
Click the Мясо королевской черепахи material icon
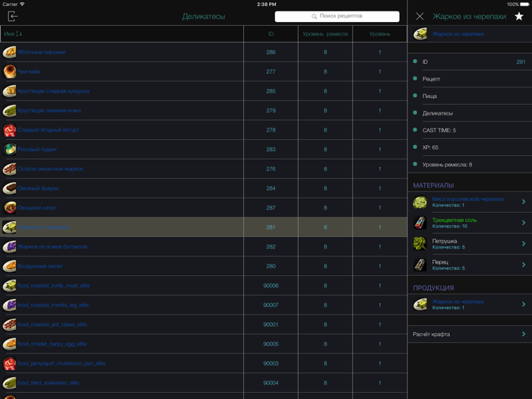[420, 202]
